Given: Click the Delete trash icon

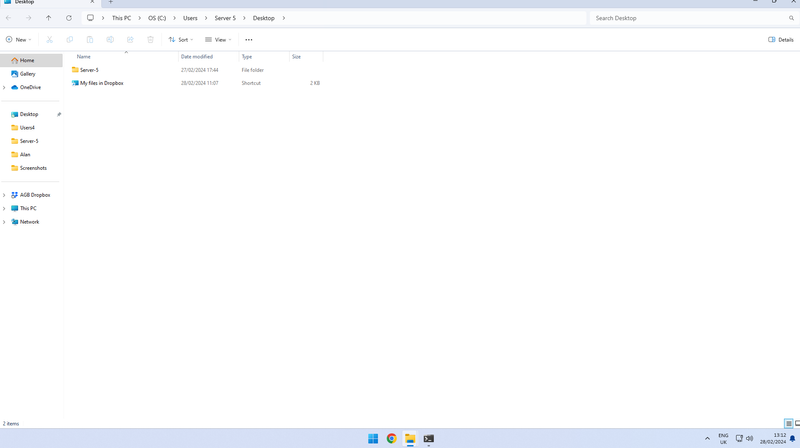Looking at the screenshot, I should click(x=150, y=39).
